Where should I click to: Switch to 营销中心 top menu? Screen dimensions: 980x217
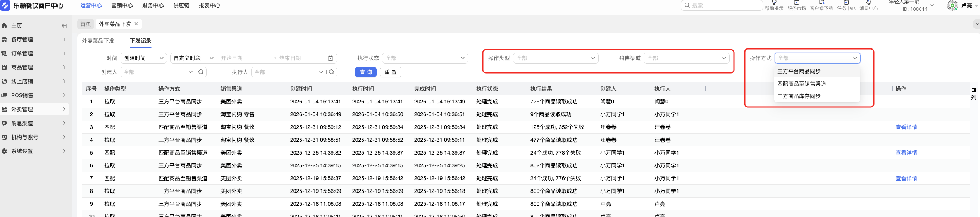click(122, 5)
